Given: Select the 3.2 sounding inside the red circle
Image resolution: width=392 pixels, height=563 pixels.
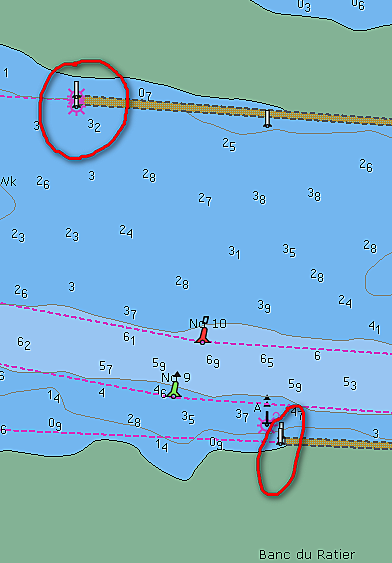Looking at the screenshot, I should coord(94,126).
